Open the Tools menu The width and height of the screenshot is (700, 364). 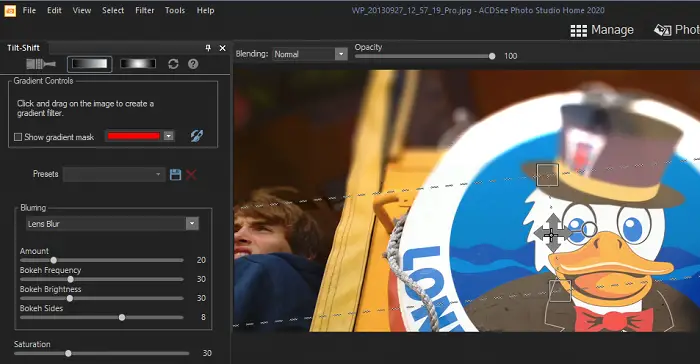click(175, 10)
